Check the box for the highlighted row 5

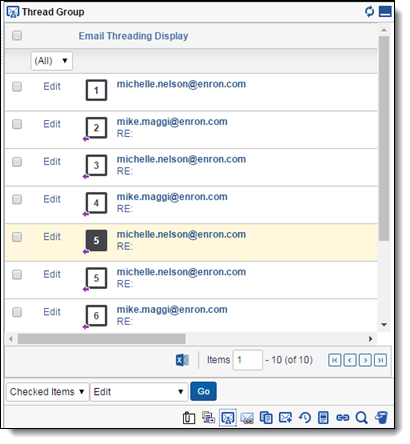17,237
